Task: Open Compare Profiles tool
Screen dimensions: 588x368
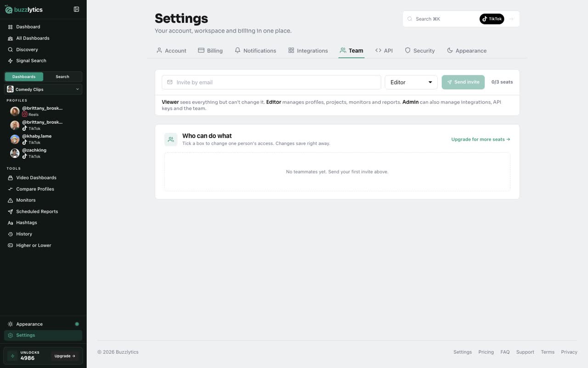Action: coord(43,189)
